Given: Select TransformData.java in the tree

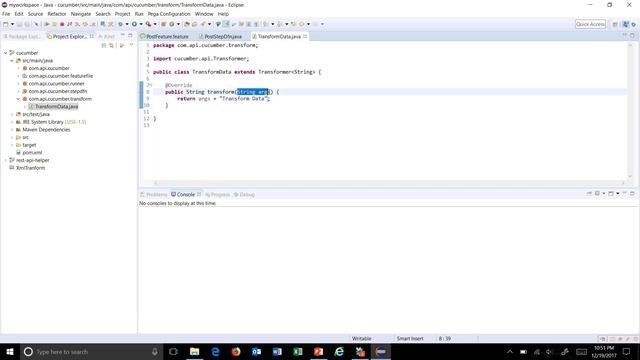Looking at the screenshot, I should pos(53,107).
